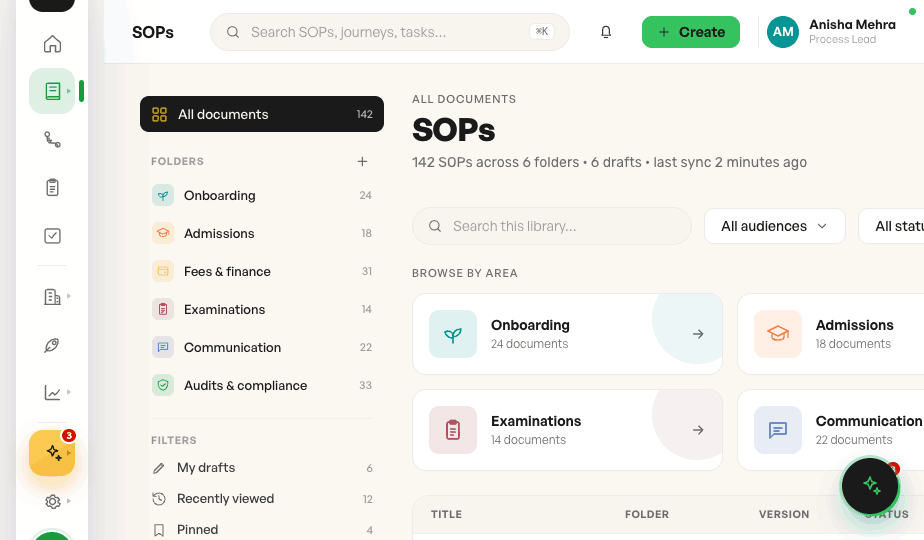Click the Onboarding folder sprout icon
The width and height of the screenshot is (924, 540).
pos(163,195)
